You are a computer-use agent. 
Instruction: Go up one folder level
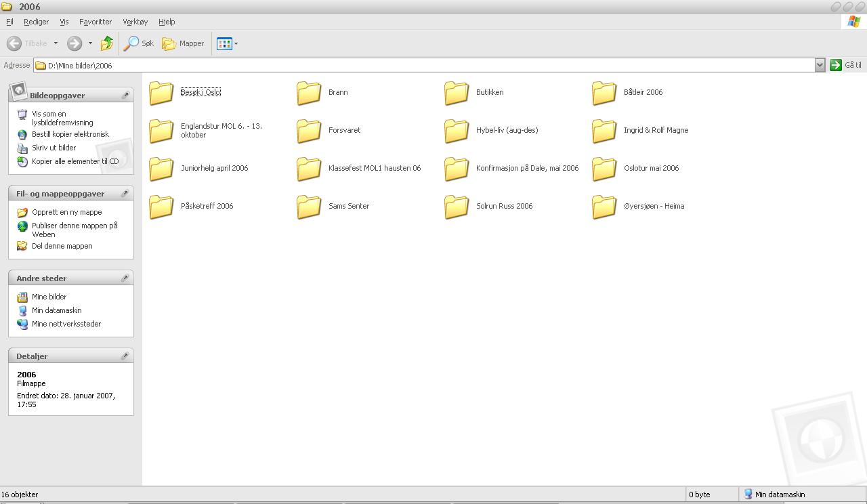[x=107, y=43]
